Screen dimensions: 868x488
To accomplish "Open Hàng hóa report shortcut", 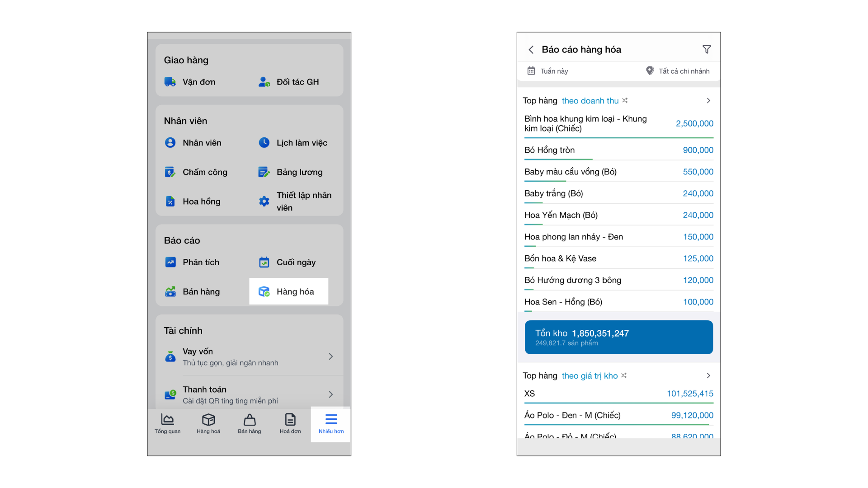I will pyautogui.click(x=288, y=291).
